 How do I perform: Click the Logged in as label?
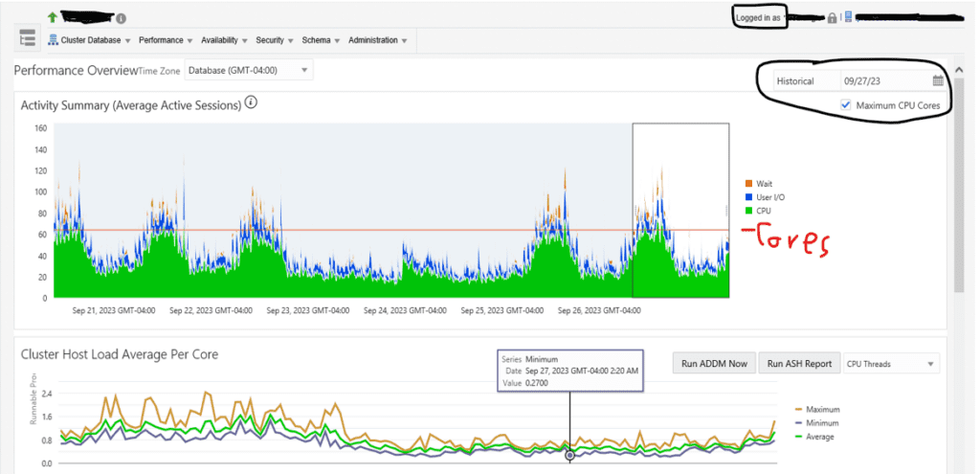pyautogui.click(x=758, y=18)
